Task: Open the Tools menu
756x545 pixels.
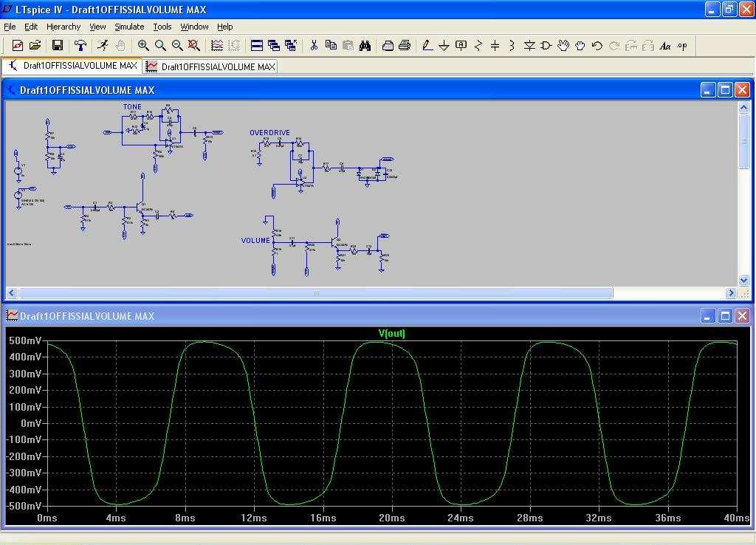Action: pos(162,27)
